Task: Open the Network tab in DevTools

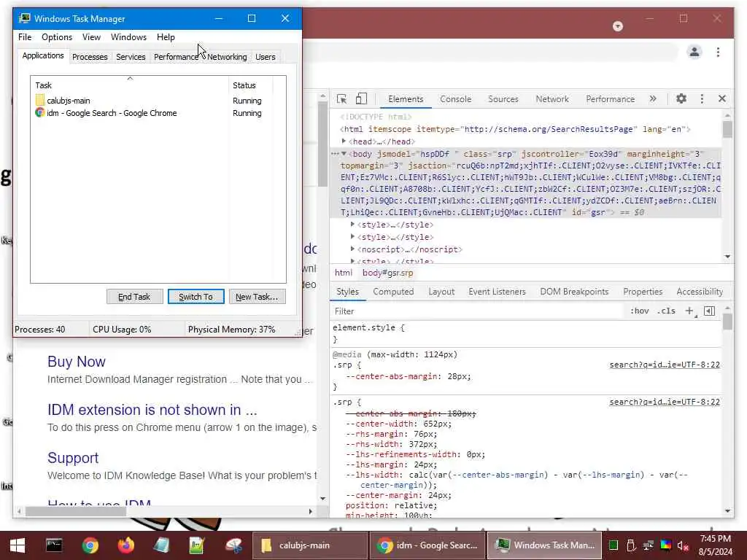Action: (x=552, y=99)
